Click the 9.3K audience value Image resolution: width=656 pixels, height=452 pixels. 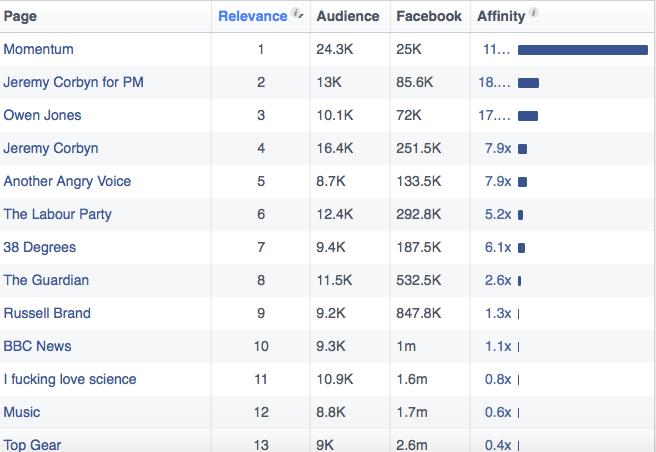331,346
